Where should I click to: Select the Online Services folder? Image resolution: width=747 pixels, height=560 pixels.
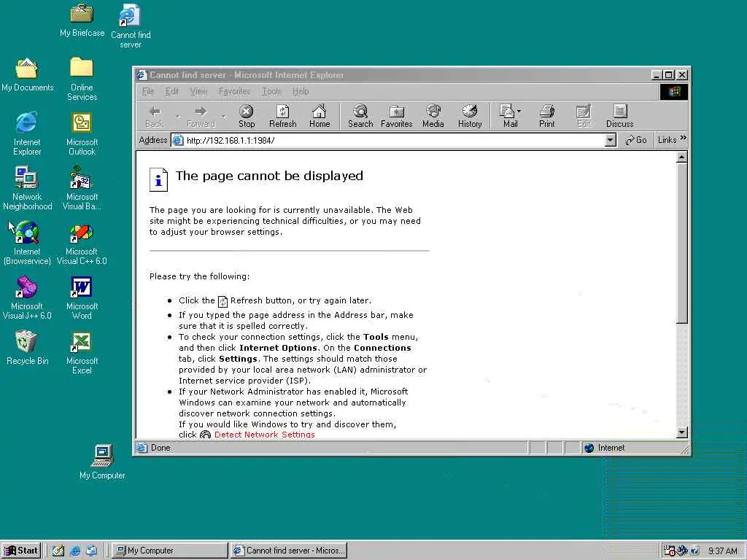pos(82,79)
